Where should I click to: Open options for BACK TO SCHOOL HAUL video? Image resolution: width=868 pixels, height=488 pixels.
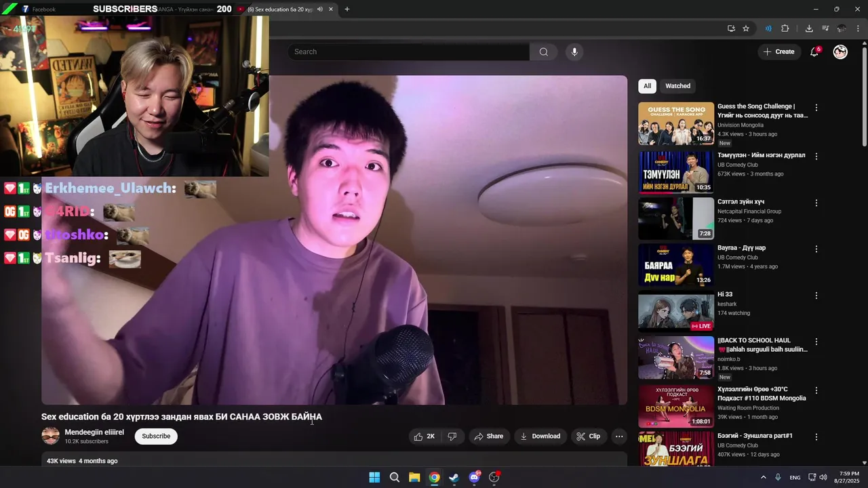click(x=816, y=342)
